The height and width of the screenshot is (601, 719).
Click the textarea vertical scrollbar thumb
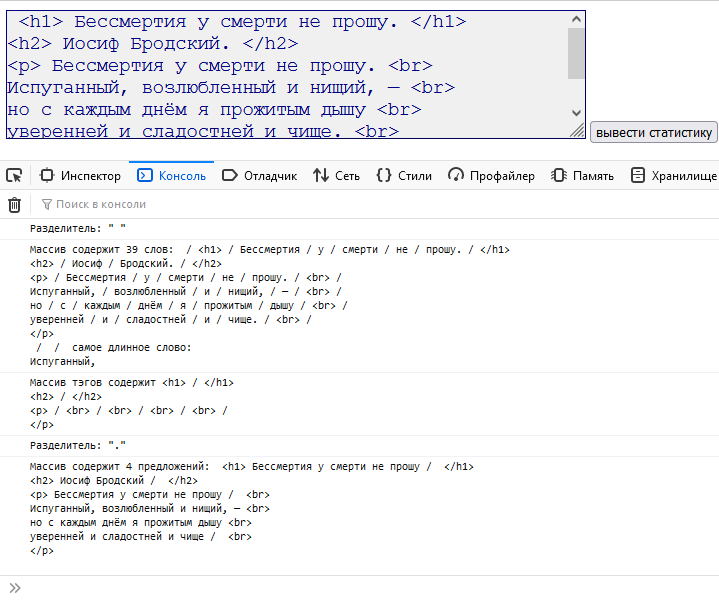pos(576,52)
